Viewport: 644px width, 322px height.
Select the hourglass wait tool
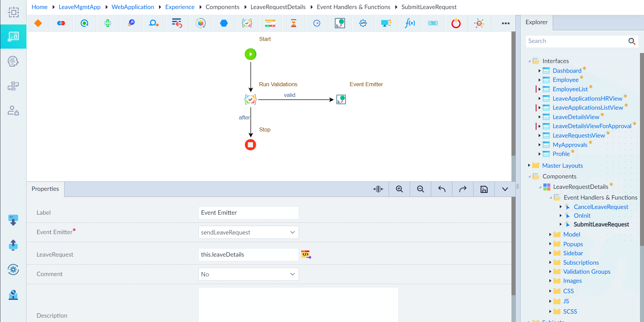point(294,23)
